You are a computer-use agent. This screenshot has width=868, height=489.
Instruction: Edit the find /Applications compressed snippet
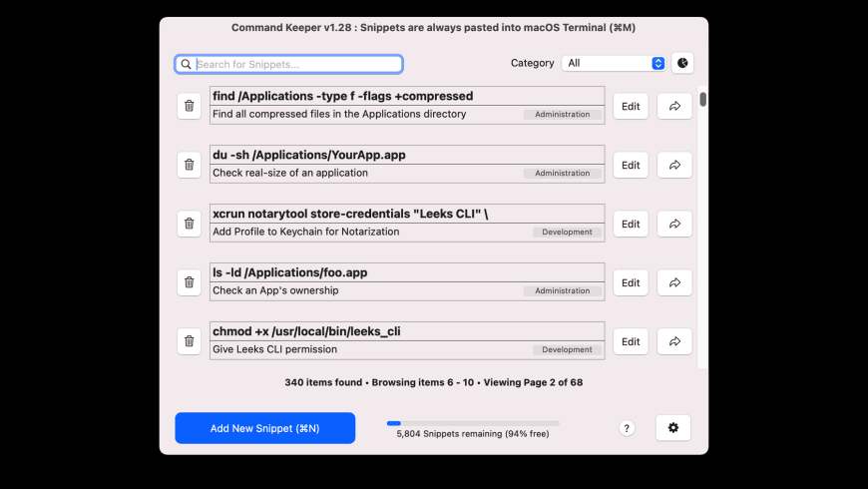(631, 106)
